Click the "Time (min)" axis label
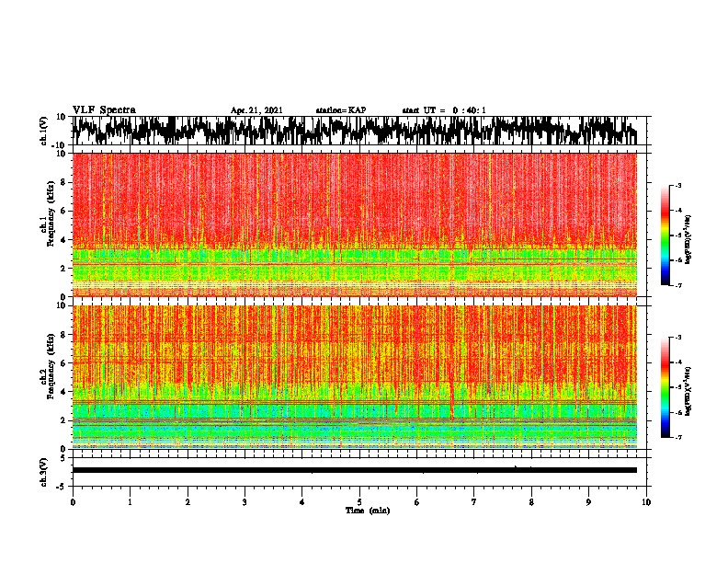Viewport: 728px width, 563px height. [x=368, y=511]
